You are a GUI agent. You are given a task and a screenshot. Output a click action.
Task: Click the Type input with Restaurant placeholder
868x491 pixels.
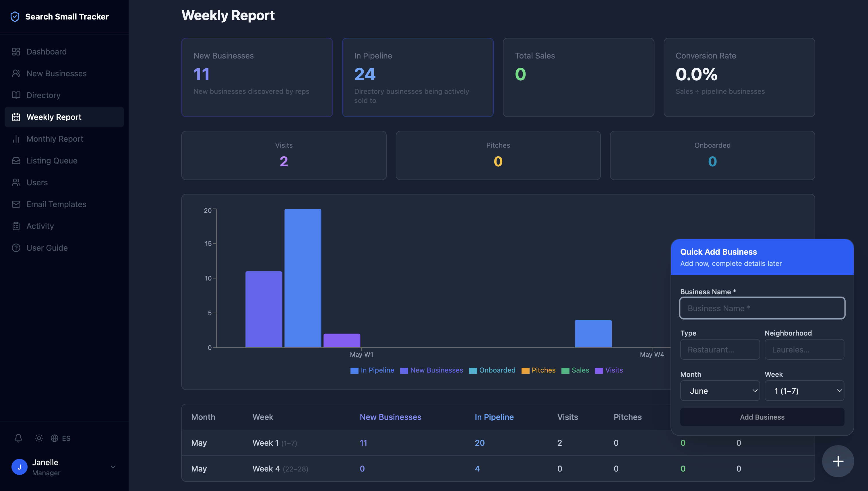pos(720,349)
